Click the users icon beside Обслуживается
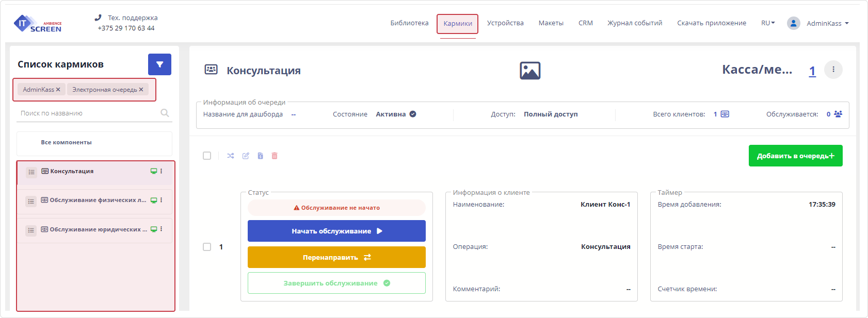 (838, 114)
